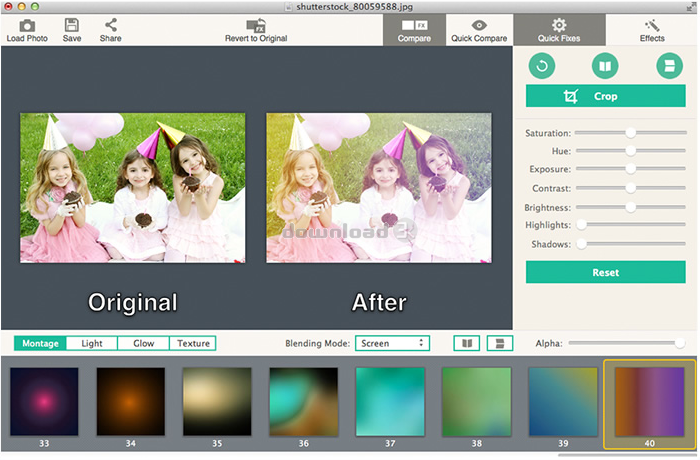Click the Load Photo camera icon

tap(27, 25)
